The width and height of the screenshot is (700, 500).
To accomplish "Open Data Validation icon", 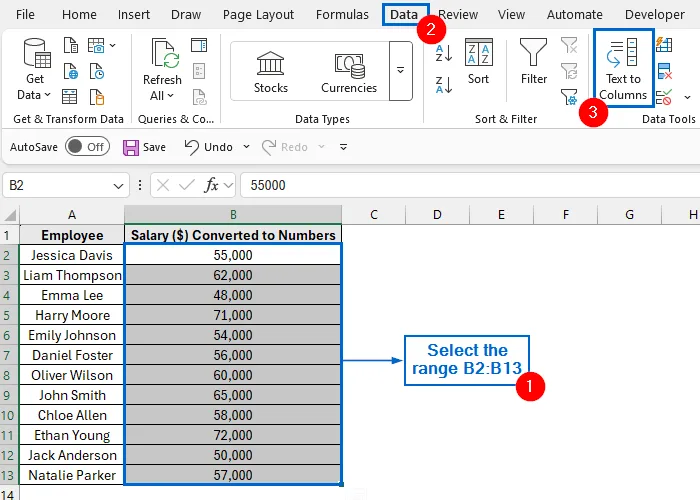I will (x=664, y=96).
